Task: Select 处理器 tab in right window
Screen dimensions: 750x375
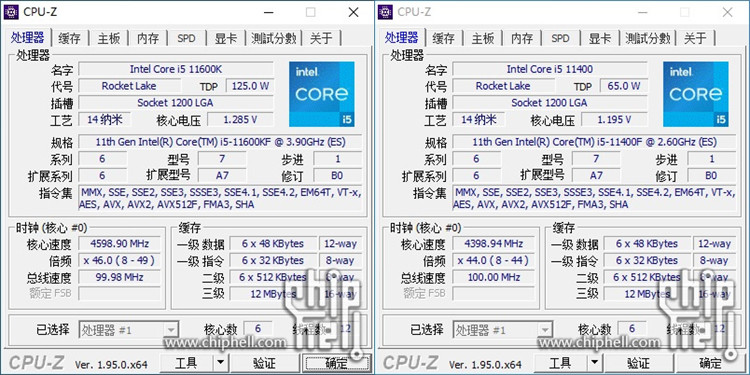Action: point(402,37)
